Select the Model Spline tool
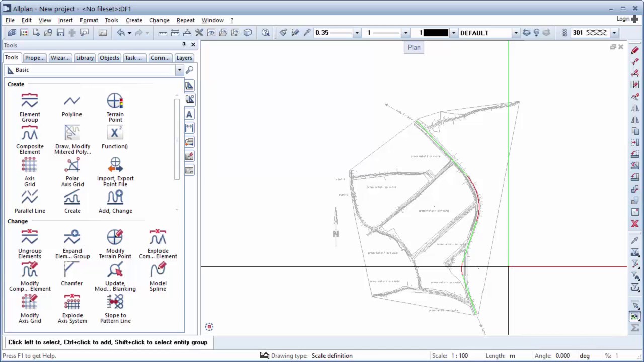 click(158, 277)
